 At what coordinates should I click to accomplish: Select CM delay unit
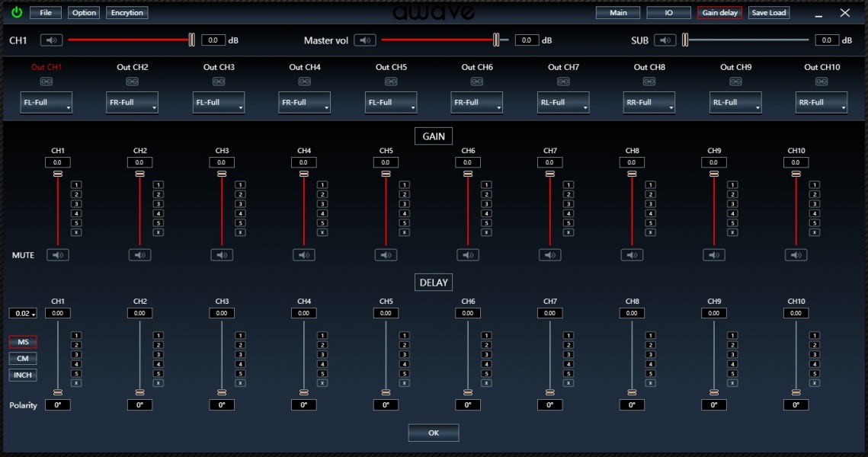(x=23, y=359)
